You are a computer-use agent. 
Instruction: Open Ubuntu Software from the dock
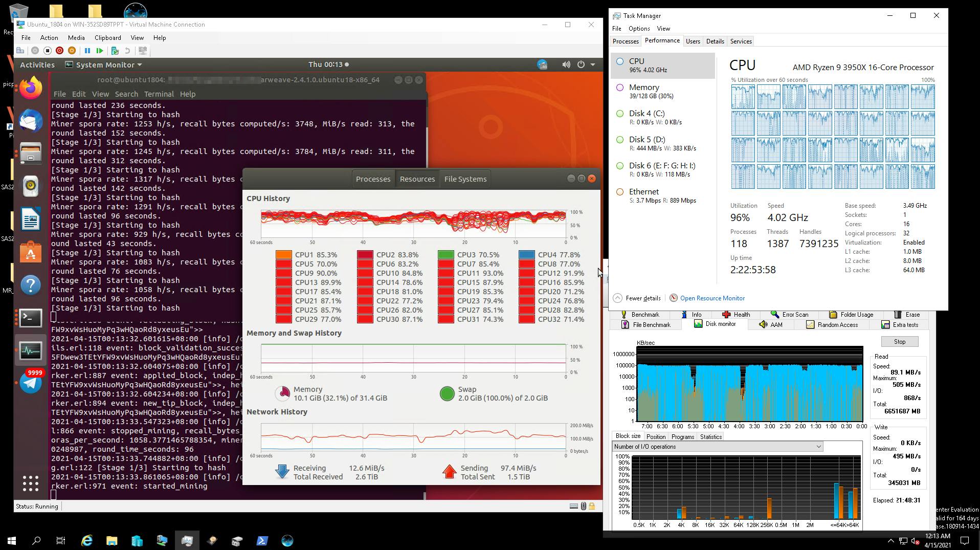tap(31, 252)
